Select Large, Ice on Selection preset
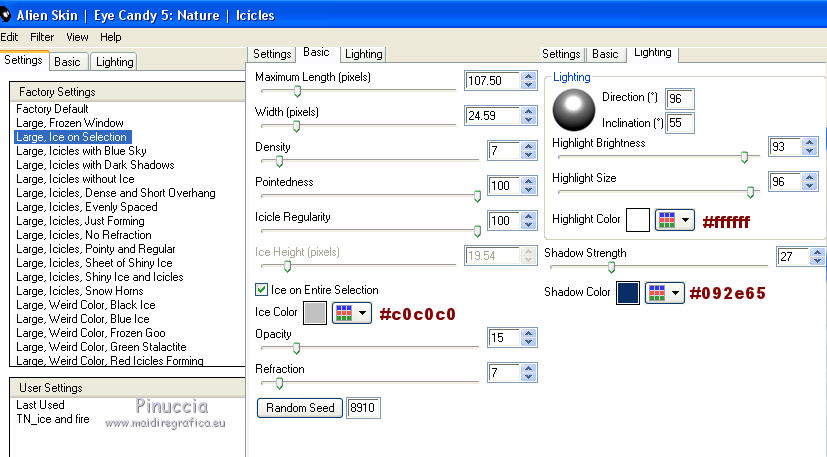Viewport: 827px width, 457px height. tap(72, 137)
